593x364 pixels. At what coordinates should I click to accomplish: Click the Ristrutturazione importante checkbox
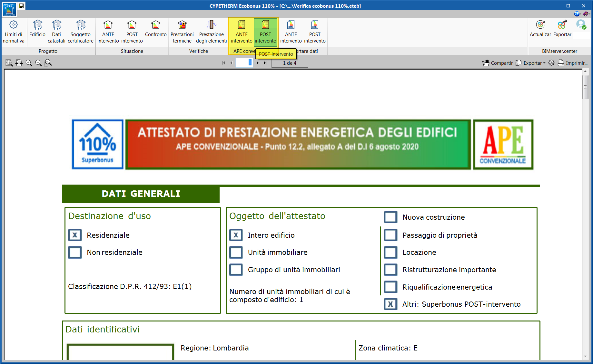pos(390,270)
